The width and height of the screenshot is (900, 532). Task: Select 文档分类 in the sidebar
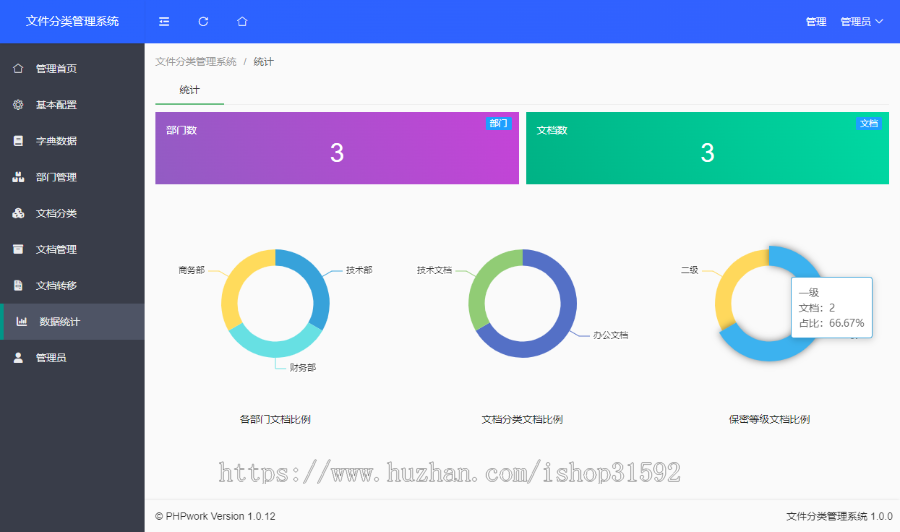(x=72, y=213)
